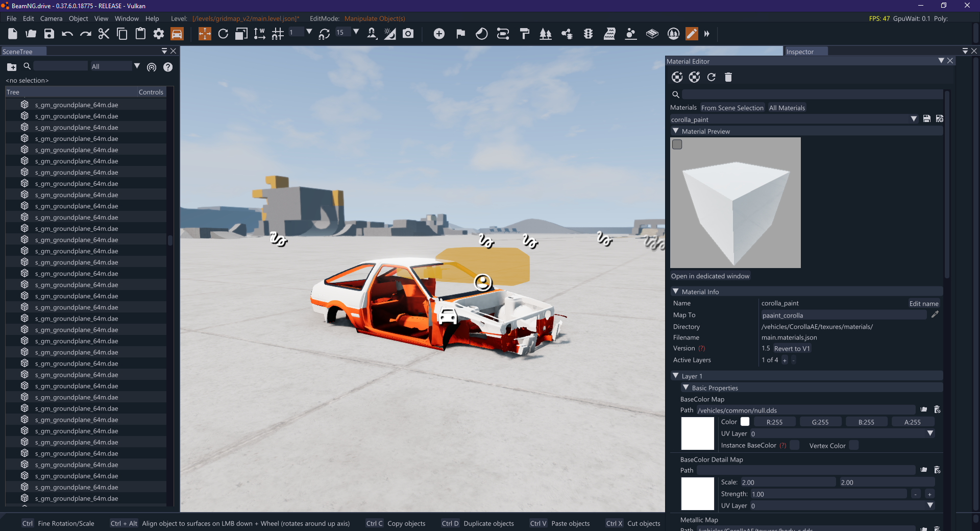Click the BaseColor Map white texture thumbnail
Image resolution: width=980 pixels, height=531 pixels.
[x=698, y=433]
